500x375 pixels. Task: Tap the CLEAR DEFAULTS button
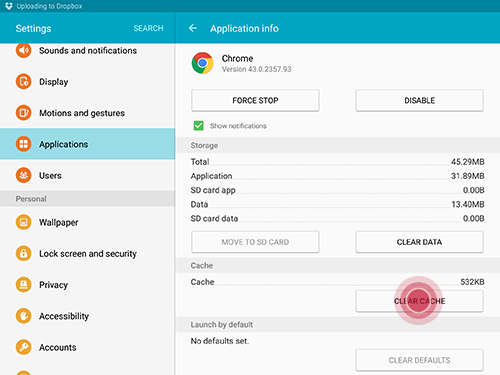tap(419, 360)
